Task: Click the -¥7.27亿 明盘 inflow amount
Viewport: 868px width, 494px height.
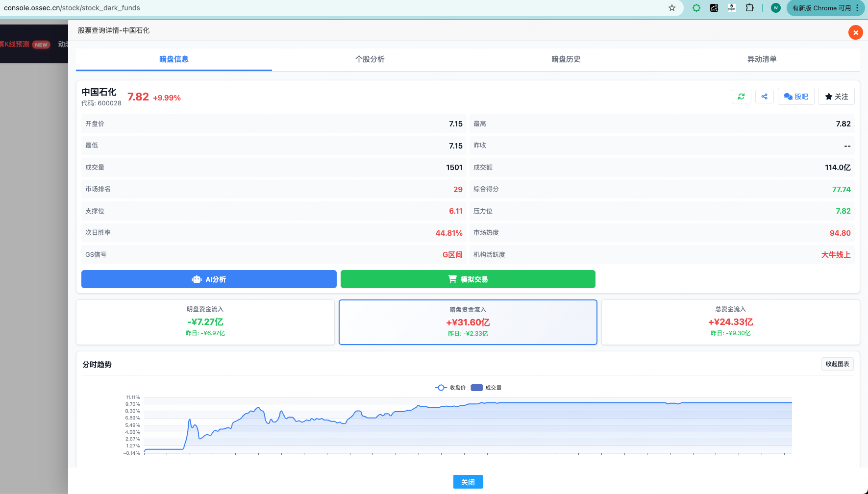Action: coord(205,322)
